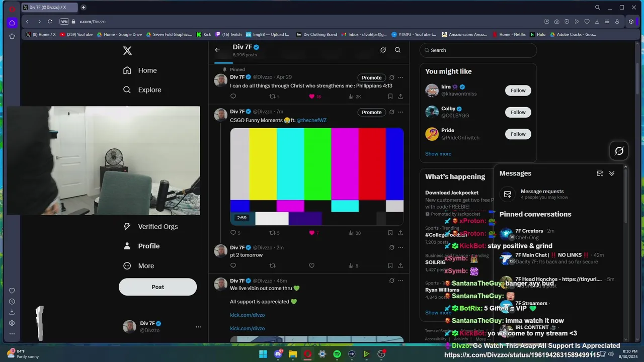
Task: Open Message requests
Action: tap(559, 194)
